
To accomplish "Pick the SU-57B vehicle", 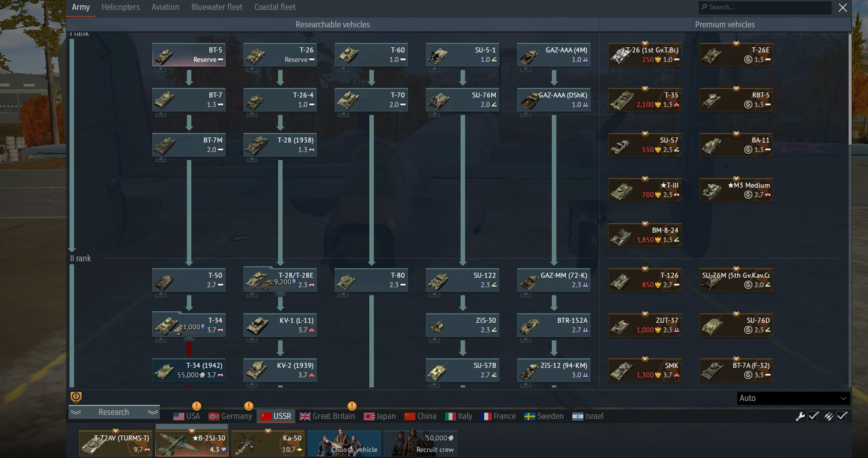I will tap(463, 370).
